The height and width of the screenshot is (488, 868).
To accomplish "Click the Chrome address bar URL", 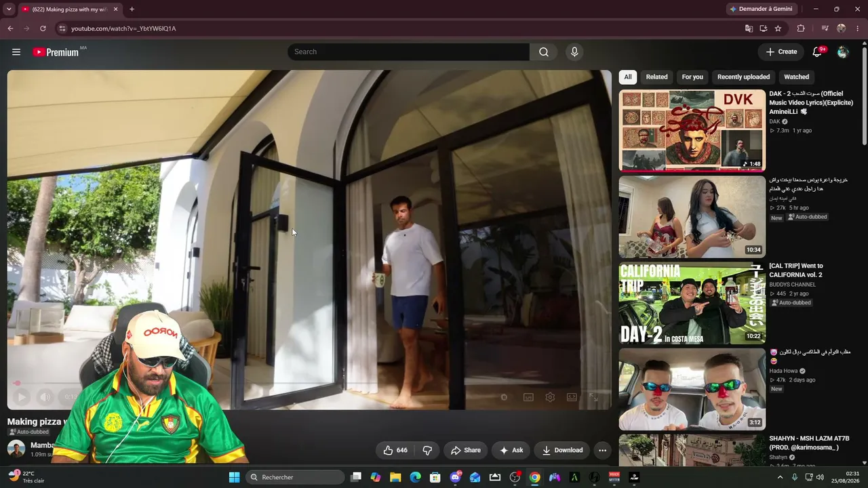I will 123,28.
